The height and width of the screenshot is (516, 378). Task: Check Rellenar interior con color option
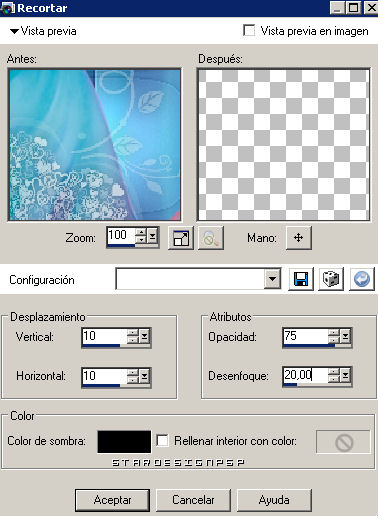click(162, 440)
